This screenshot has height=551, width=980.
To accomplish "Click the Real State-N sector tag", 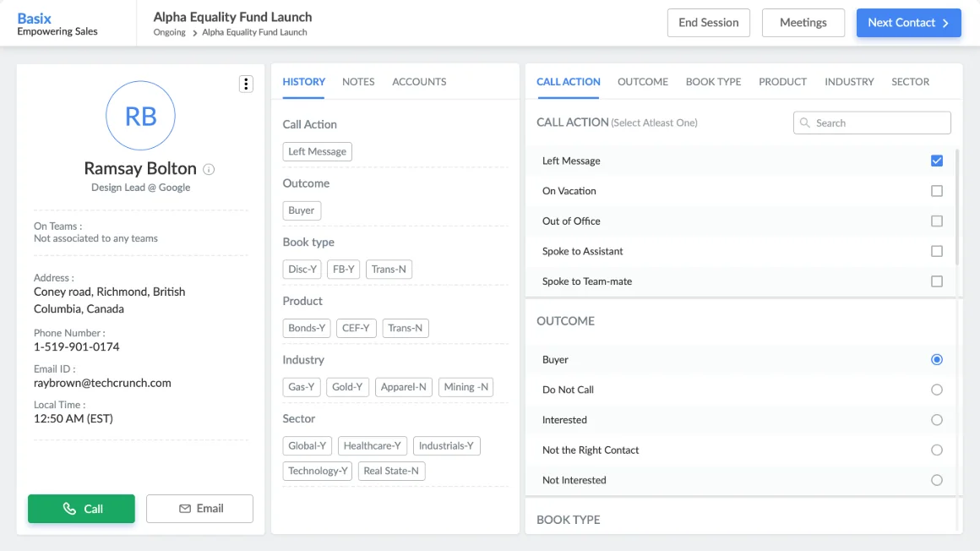I will coord(391,471).
